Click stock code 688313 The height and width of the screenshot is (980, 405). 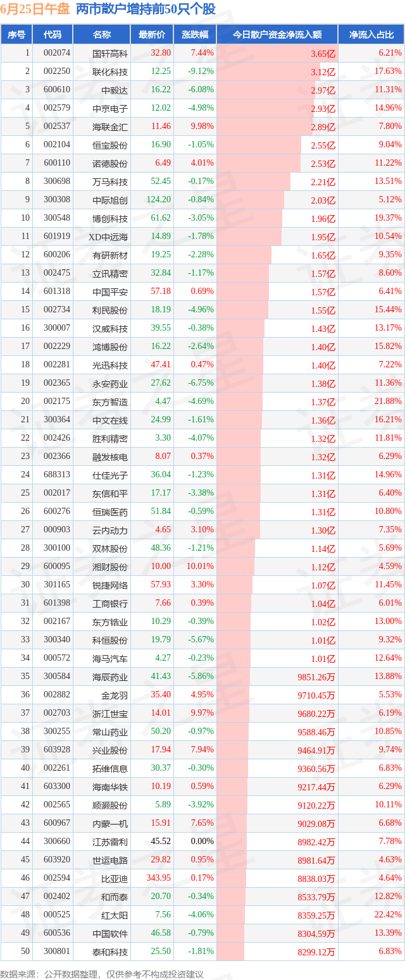[57, 475]
